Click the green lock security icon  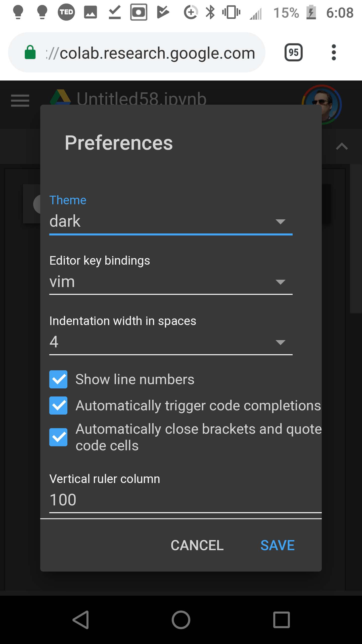click(30, 52)
